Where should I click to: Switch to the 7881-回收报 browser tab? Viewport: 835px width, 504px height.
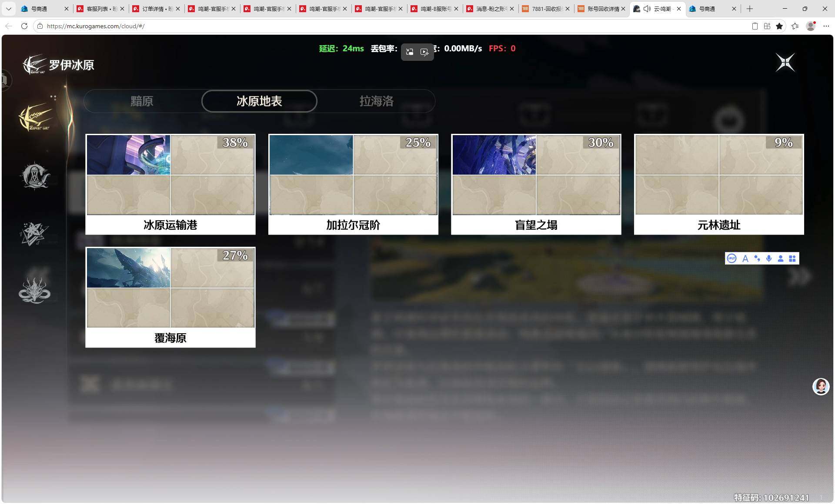coord(546,9)
